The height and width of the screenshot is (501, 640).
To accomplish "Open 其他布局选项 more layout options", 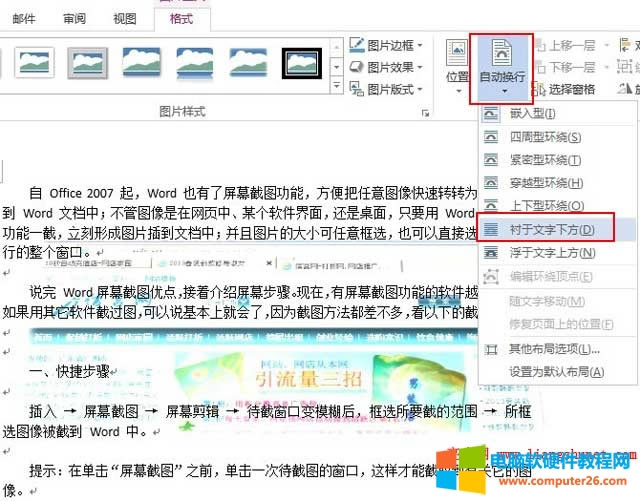I will (x=554, y=349).
